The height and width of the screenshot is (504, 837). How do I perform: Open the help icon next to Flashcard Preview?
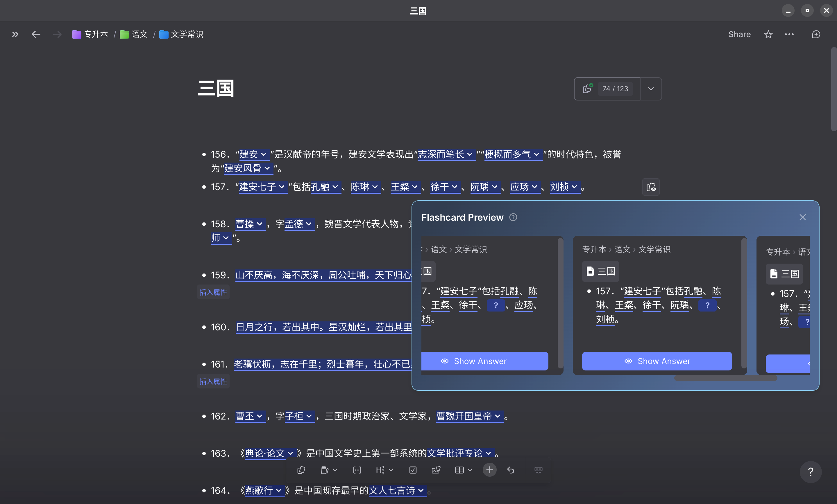(x=513, y=217)
